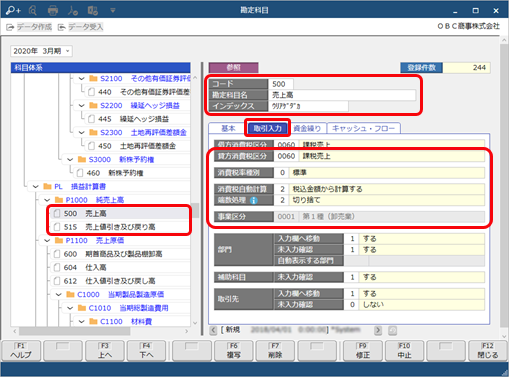Click the F6 複写 function key
The width and height of the screenshot is (510, 377).
(x=233, y=350)
